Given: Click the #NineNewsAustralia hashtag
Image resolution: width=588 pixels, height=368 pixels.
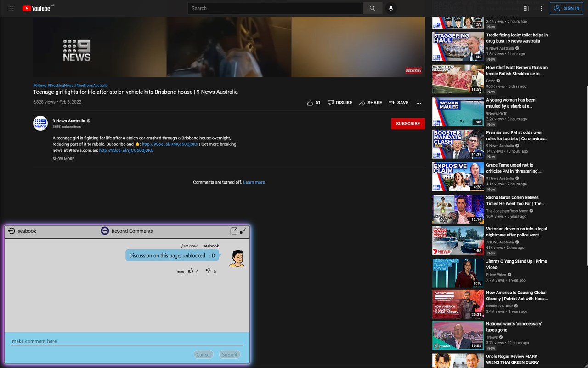Looking at the screenshot, I should 91,86.
